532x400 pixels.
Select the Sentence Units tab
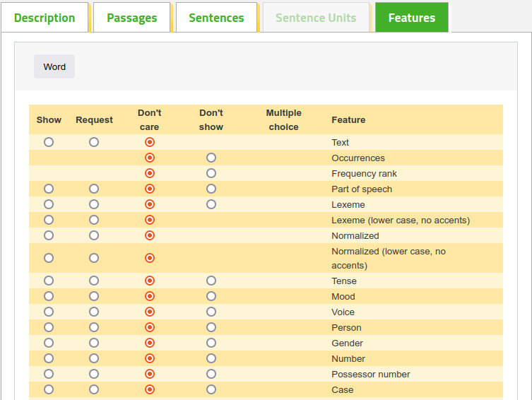[316, 18]
